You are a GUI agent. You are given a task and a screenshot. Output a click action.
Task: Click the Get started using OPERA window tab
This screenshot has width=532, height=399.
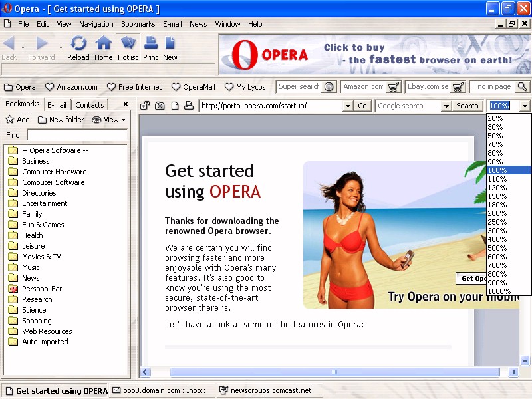click(x=57, y=391)
